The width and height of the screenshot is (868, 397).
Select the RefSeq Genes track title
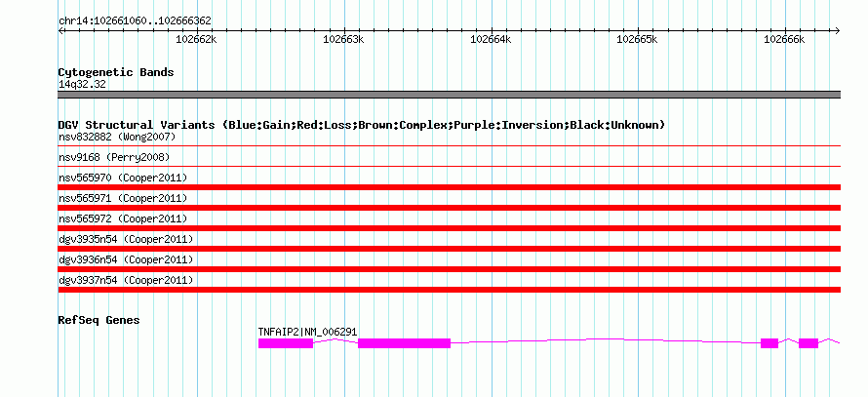click(x=99, y=320)
